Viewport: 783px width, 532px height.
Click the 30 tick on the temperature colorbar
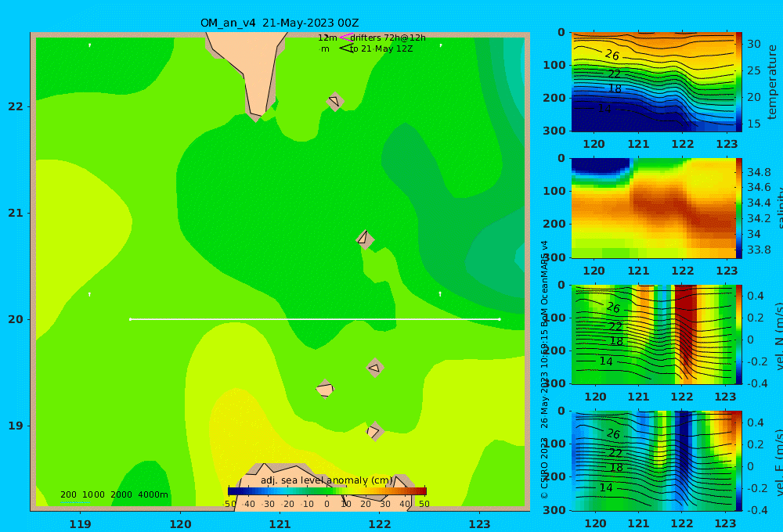point(753,44)
